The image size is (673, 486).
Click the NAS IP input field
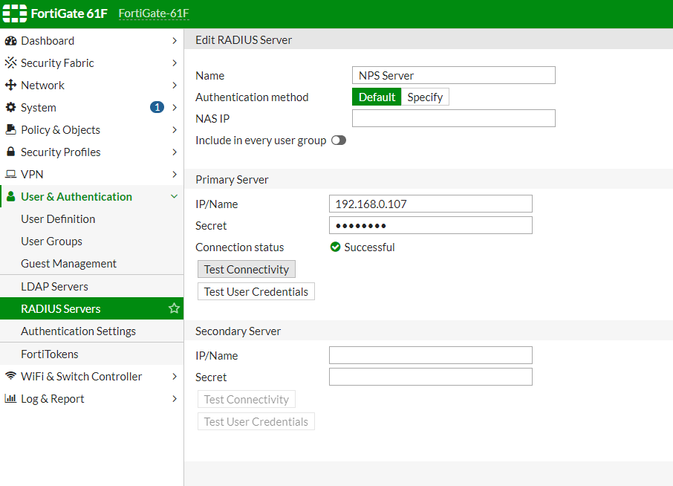(x=453, y=119)
